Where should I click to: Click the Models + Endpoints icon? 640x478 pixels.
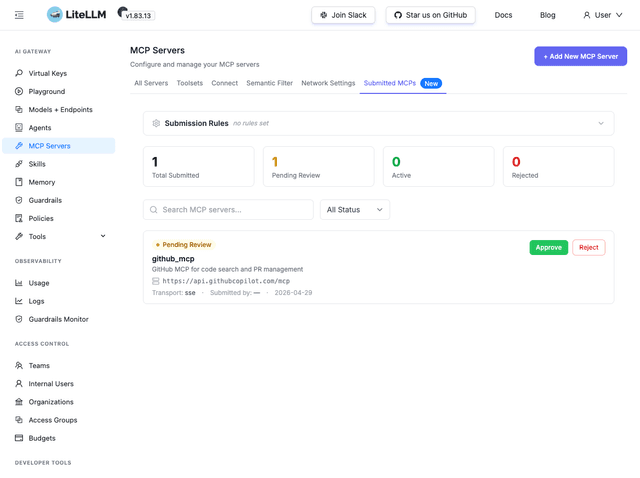19,109
